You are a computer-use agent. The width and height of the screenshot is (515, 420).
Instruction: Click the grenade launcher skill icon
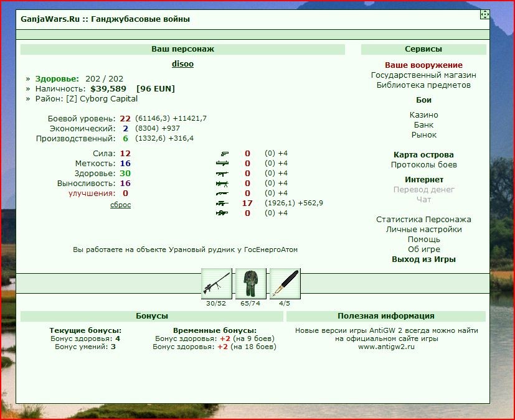tap(222, 163)
